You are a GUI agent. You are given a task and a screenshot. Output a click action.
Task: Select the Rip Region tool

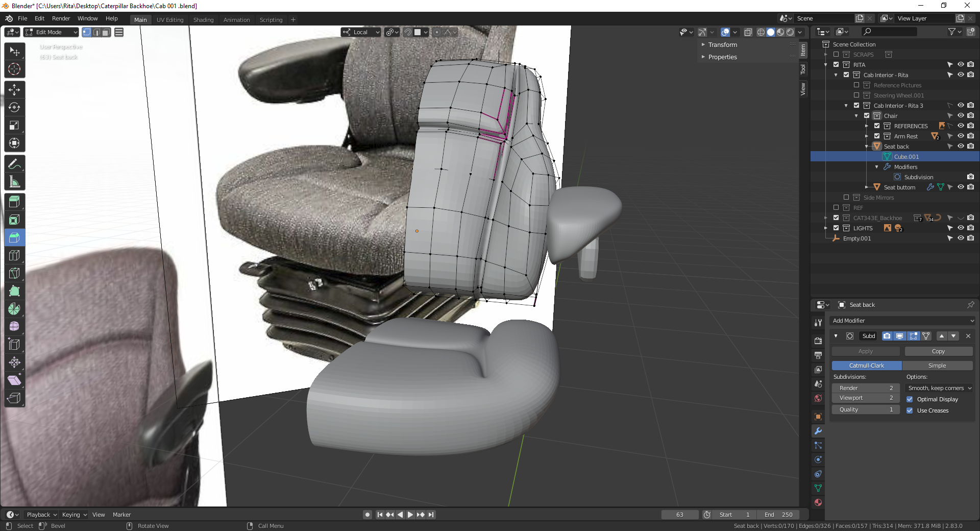click(x=14, y=398)
